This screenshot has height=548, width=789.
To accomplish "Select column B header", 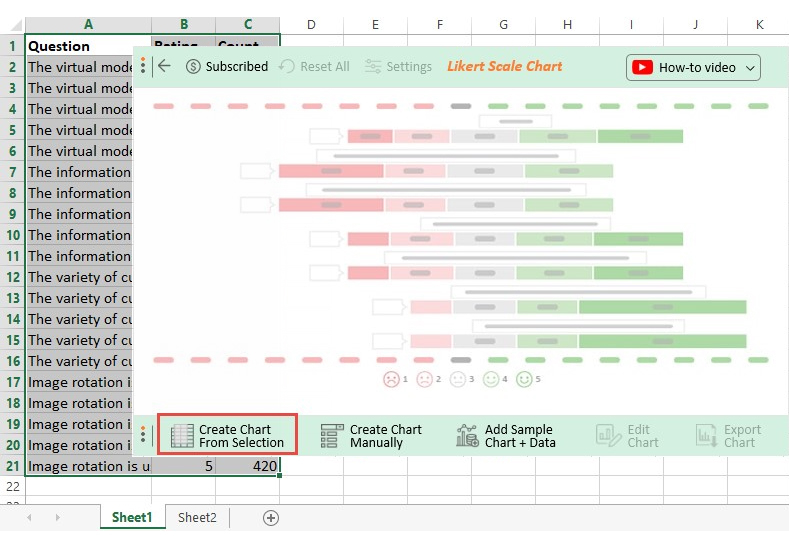I will click(184, 25).
